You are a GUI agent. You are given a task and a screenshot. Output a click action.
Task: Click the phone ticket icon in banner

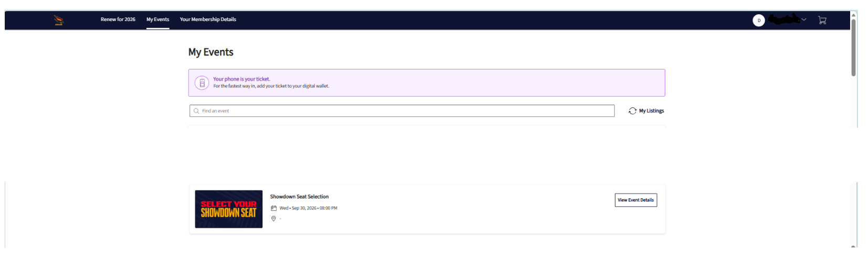[202, 83]
